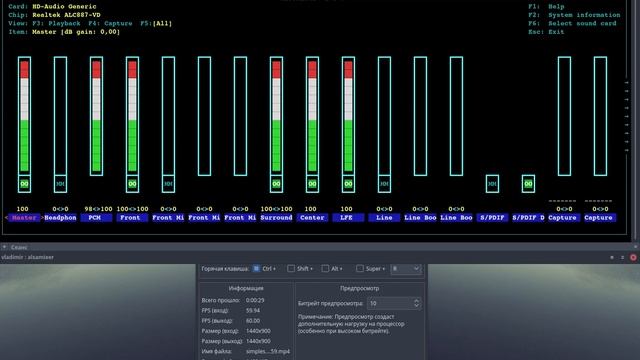Select the Center channel label
Screen dimensions: 640x360
tap(312, 218)
